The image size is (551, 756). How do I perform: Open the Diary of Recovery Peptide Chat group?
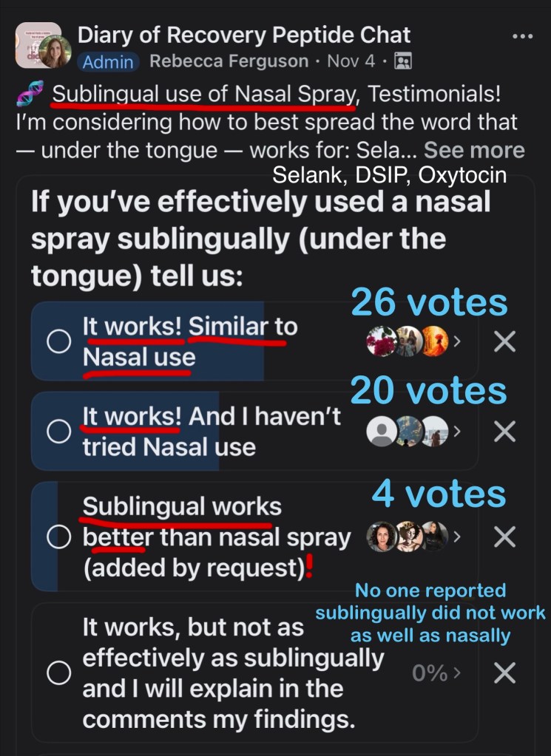click(244, 35)
